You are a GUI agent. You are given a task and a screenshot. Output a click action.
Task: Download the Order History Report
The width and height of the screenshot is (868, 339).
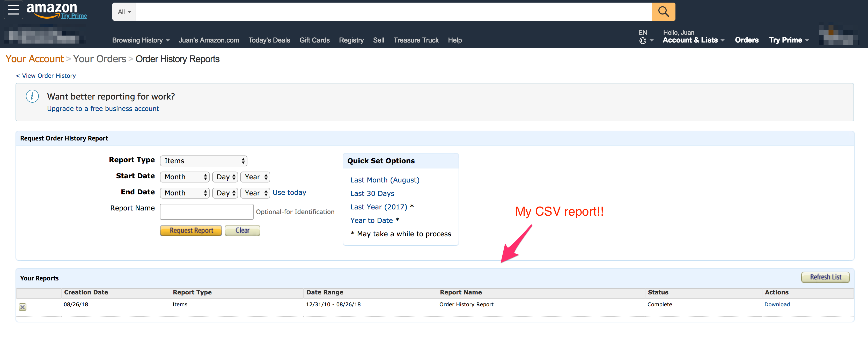777,305
